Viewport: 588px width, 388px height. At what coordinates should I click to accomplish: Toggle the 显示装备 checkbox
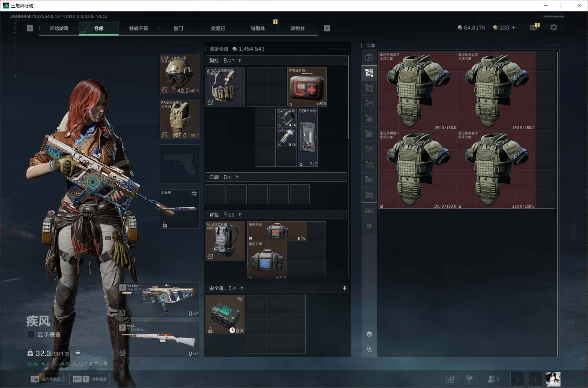pos(31,334)
